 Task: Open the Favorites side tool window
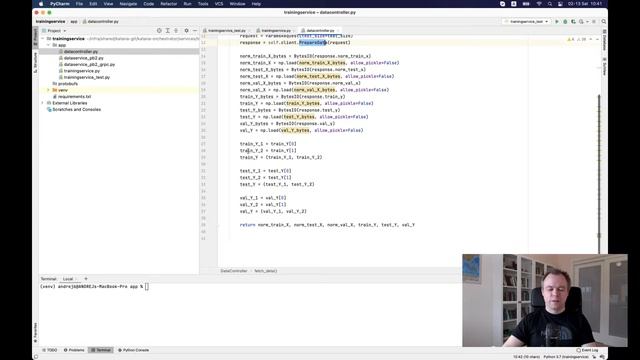pyautogui.click(x=36, y=332)
